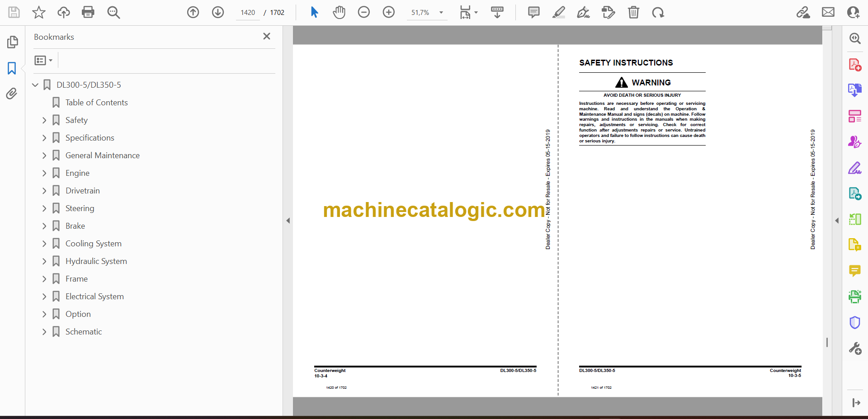
Task: Open the Request Signatures tool
Action: tap(854, 142)
